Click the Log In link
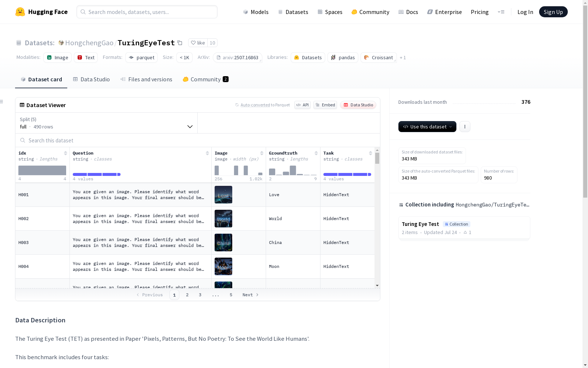 [525, 12]
